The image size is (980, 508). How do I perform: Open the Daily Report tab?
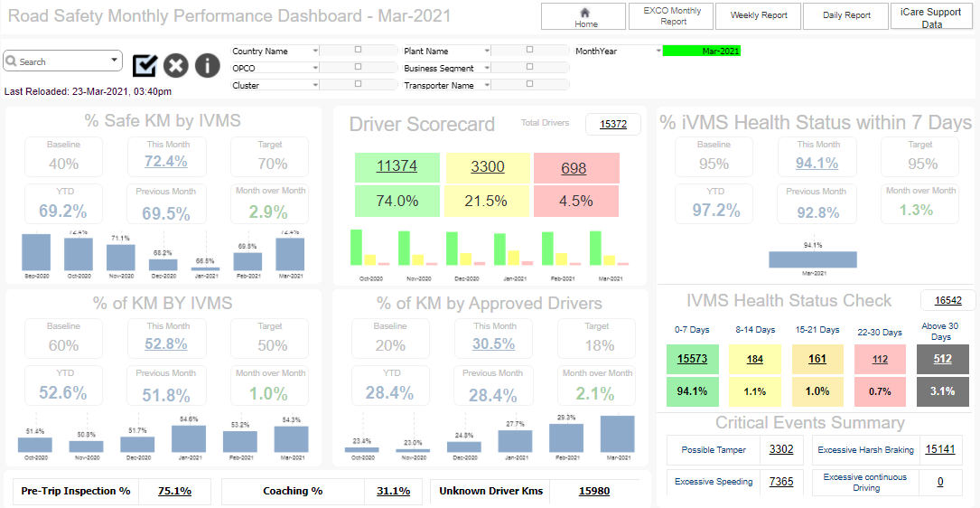[845, 16]
